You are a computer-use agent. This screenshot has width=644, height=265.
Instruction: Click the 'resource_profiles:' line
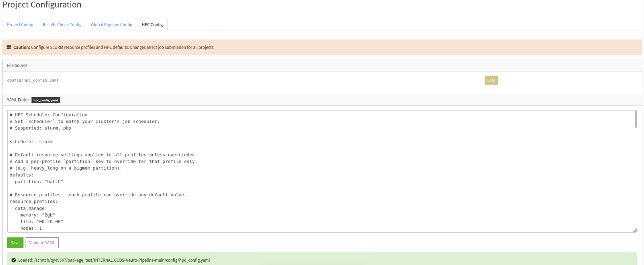pos(33,202)
